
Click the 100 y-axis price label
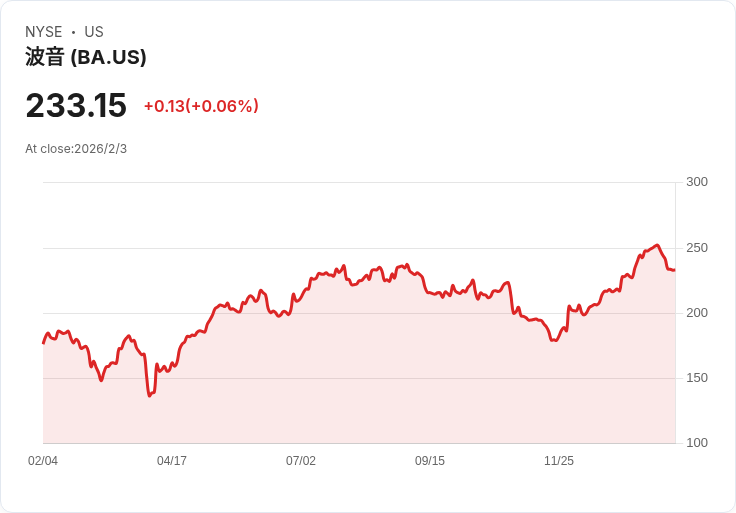click(697, 443)
